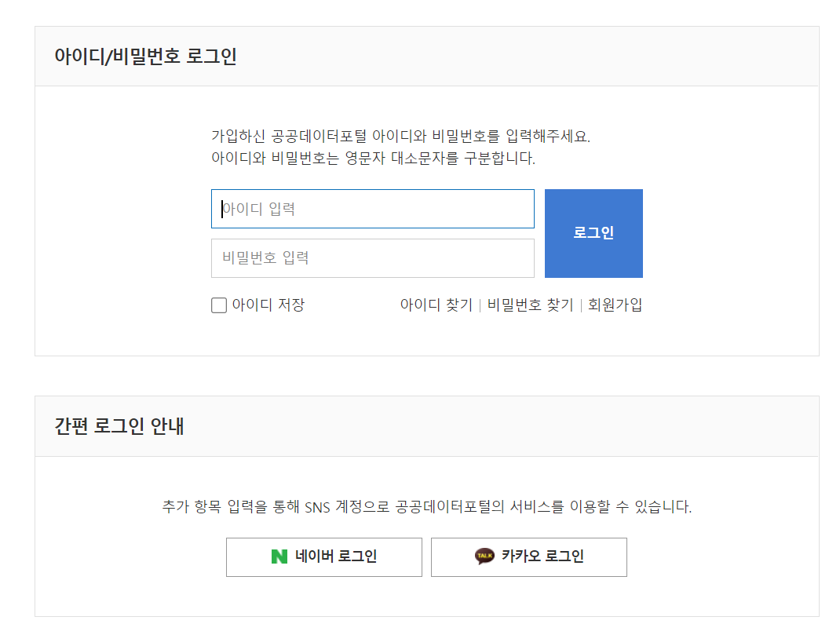Click the 카카오 로그인 button
This screenshot has width=840, height=635.
[x=528, y=557]
